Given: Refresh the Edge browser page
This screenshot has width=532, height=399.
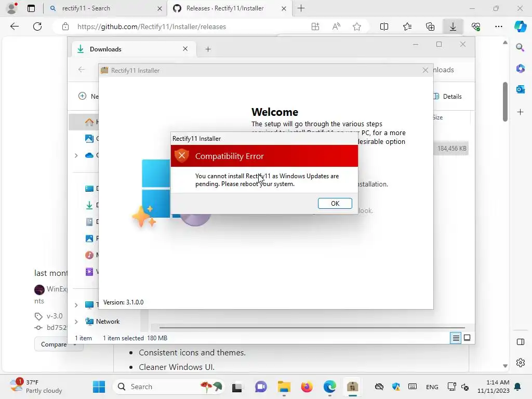Looking at the screenshot, I should tap(37, 26).
